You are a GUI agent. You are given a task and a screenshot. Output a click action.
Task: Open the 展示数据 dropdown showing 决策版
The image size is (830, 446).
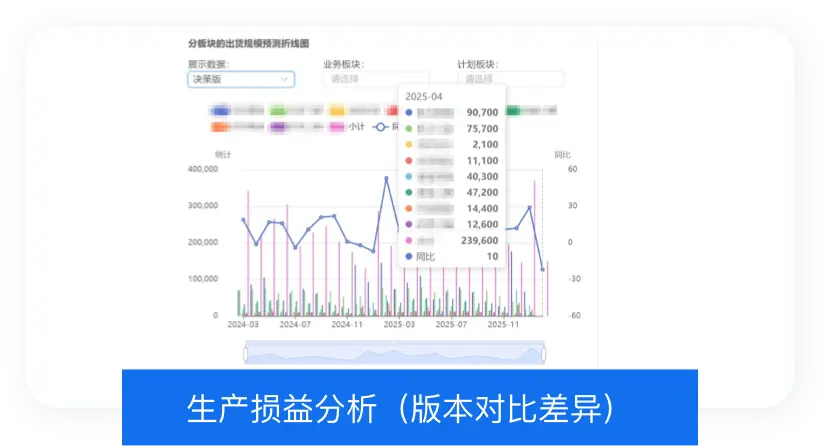point(241,79)
